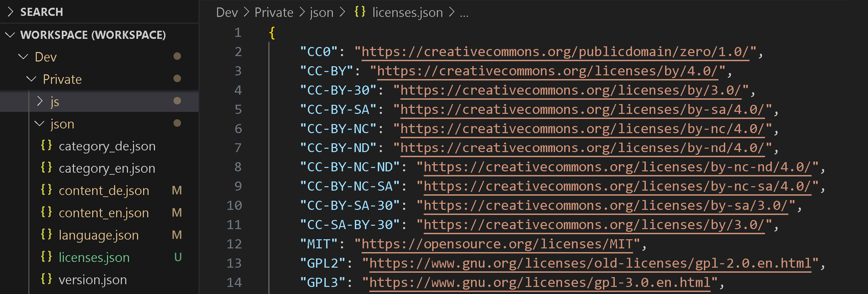Image resolution: width=868 pixels, height=294 pixels.
Task: Open version.json file
Action: (93, 280)
